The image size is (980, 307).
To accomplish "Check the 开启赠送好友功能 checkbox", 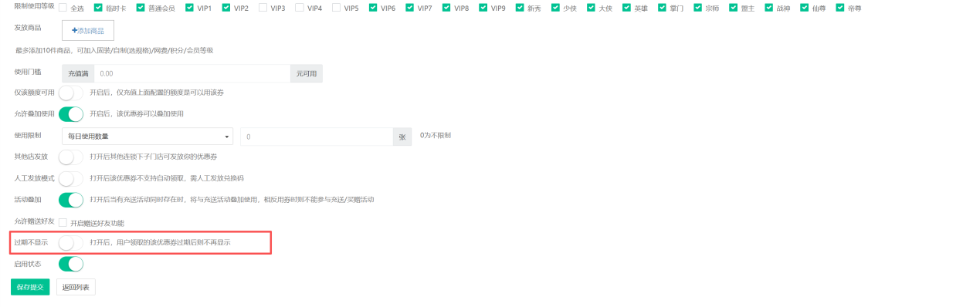I will 63,223.
